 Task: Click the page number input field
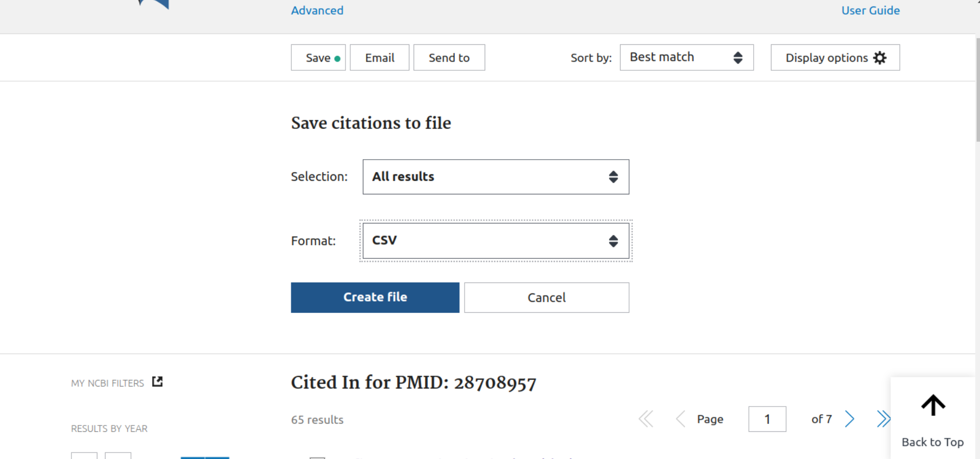[x=767, y=419]
